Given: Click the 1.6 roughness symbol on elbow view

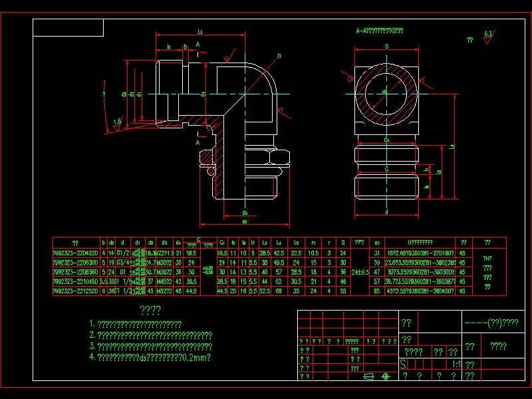Looking at the screenshot, I should [x=118, y=124].
